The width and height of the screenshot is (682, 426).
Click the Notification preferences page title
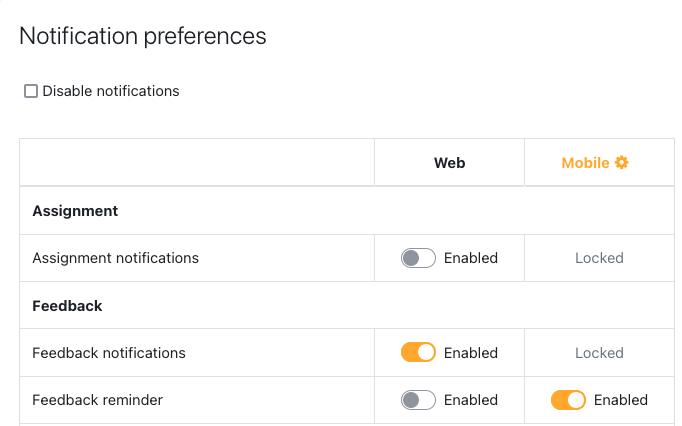[x=143, y=36]
